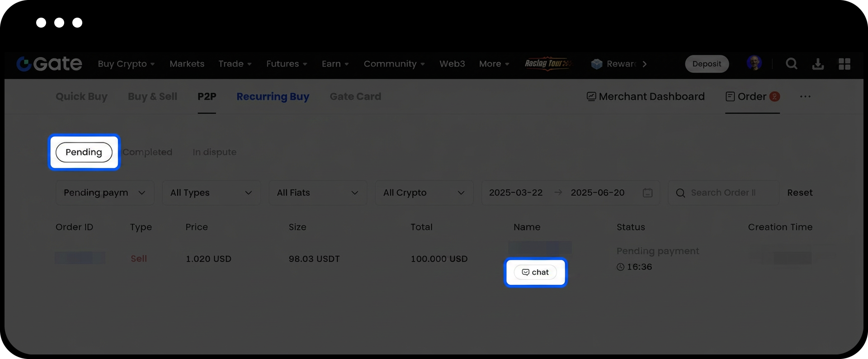Open the All Types dropdown
Screen dimensions: 868x359
click(211, 193)
